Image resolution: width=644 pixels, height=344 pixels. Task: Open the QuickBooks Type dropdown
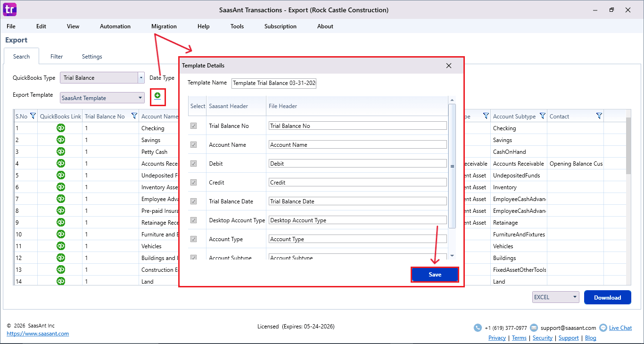coord(140,77)
